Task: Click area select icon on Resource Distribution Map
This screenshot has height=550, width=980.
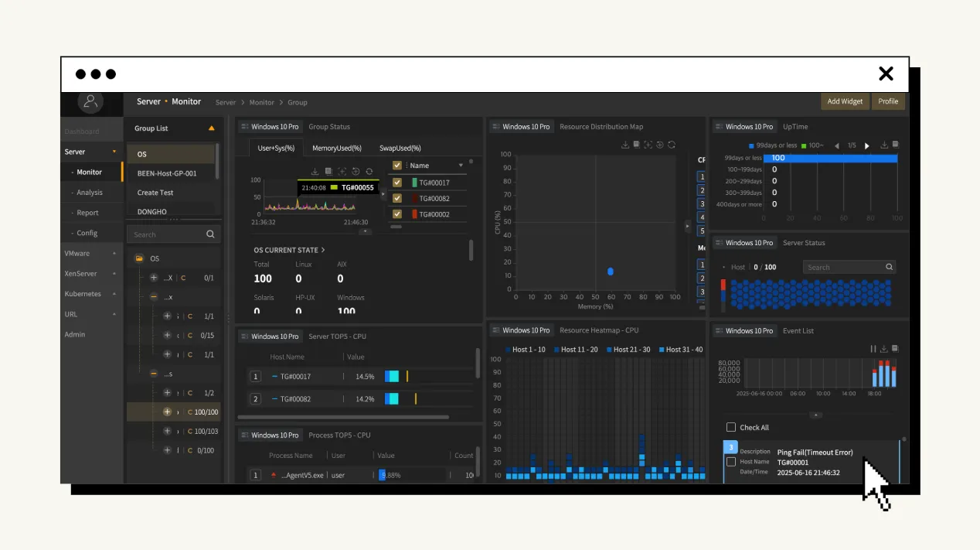Action: [x=648, y=145]
